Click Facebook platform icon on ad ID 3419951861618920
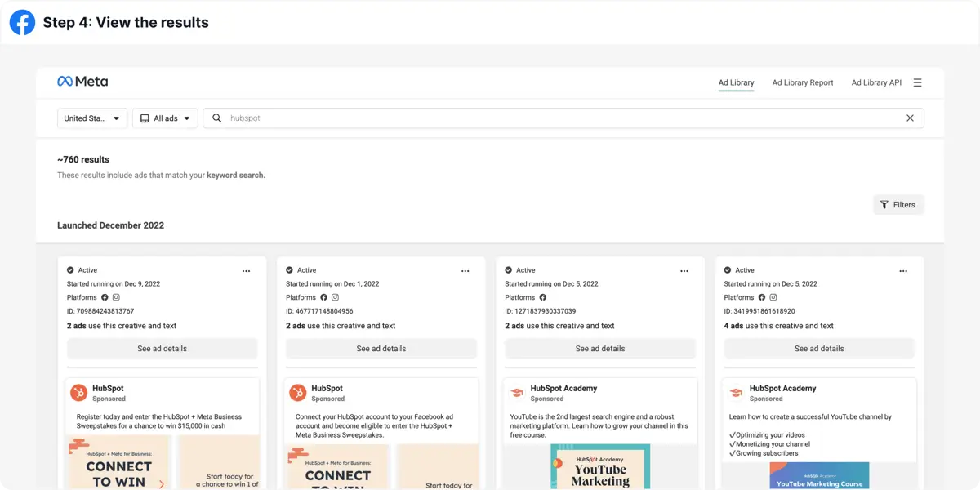 pyautogui.click(x=761, y=298)
